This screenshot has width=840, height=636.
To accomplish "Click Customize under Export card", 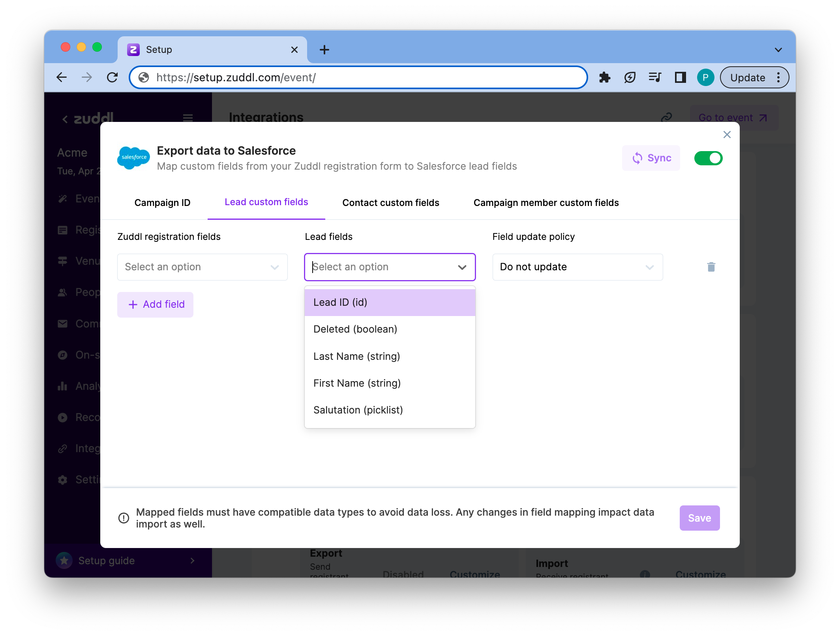I will (x=475, y=574).
